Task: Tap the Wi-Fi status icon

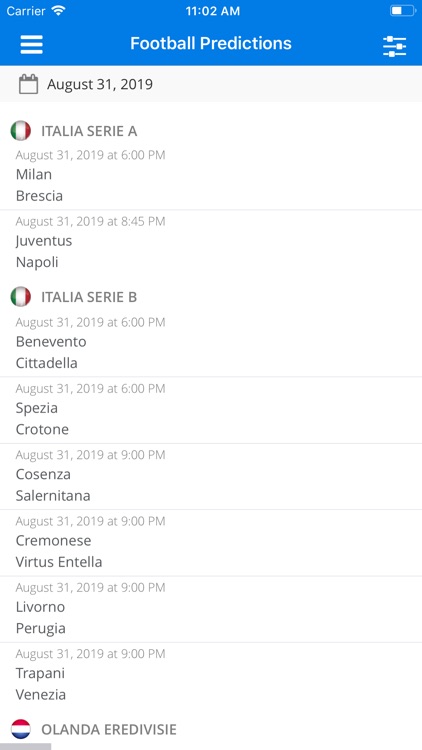Action: click(x=58, y=11)
